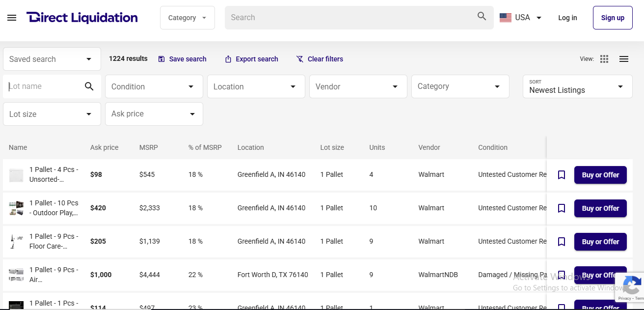Click Clear filters
The width and height of the screenshot is (644, 310).
pos(320,59)
